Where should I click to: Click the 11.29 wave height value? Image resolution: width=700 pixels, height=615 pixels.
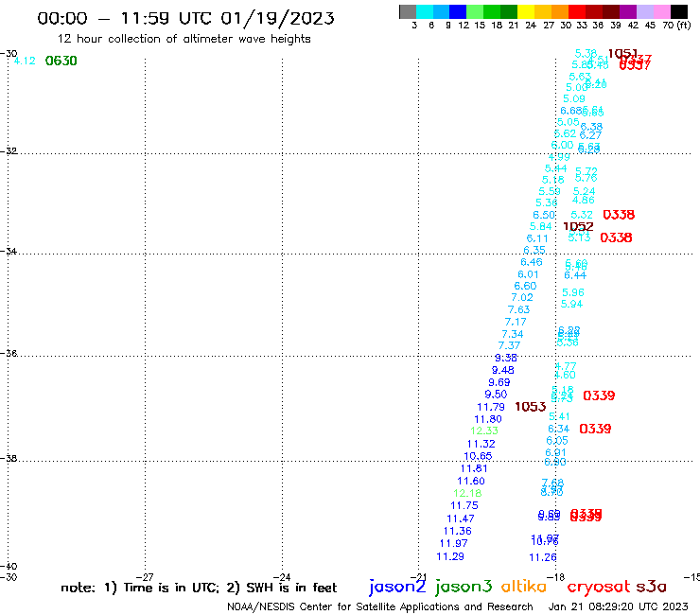click(x=450, y=556)
